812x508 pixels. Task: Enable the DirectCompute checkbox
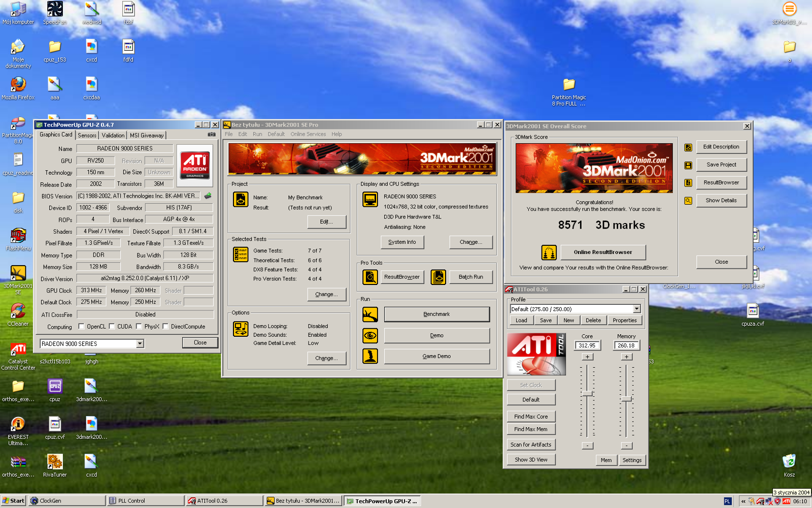point(165,327)
